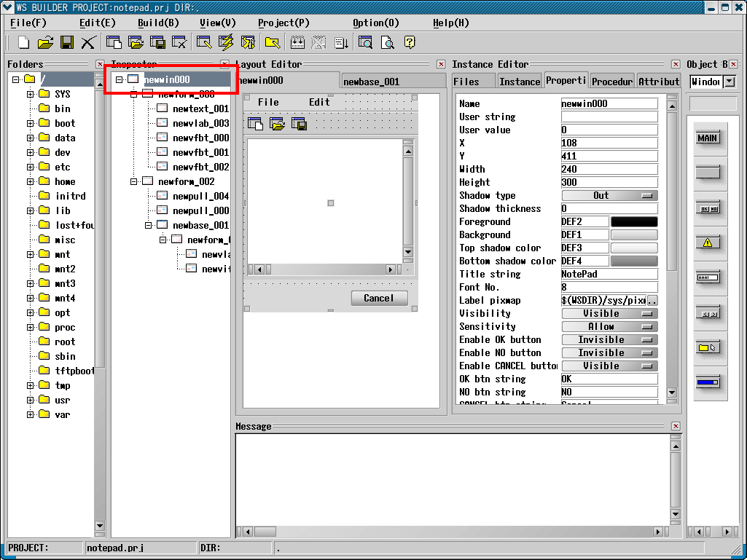Expand the usr folder in tree
This screenshot has height=560, width=747.
(31, 400)
